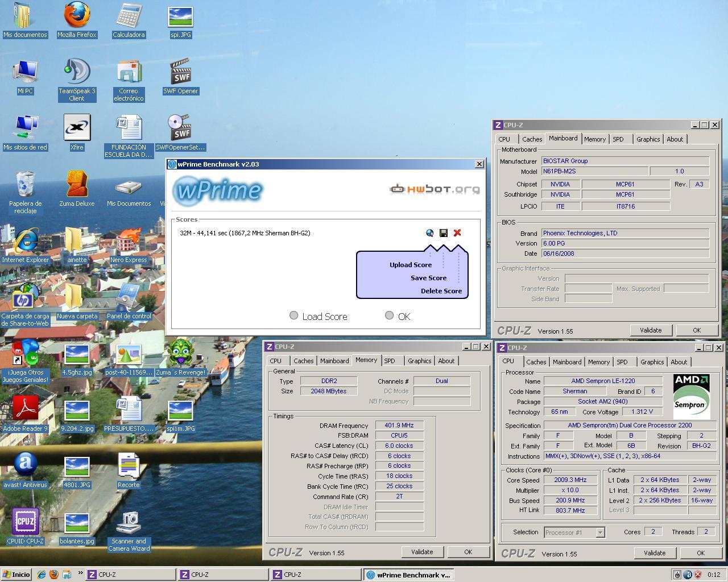Viewport: 728px width, 582px height.
Task: Switch to SPD tab in Memory CPU-Z window
Action: (x=389, y=361)
